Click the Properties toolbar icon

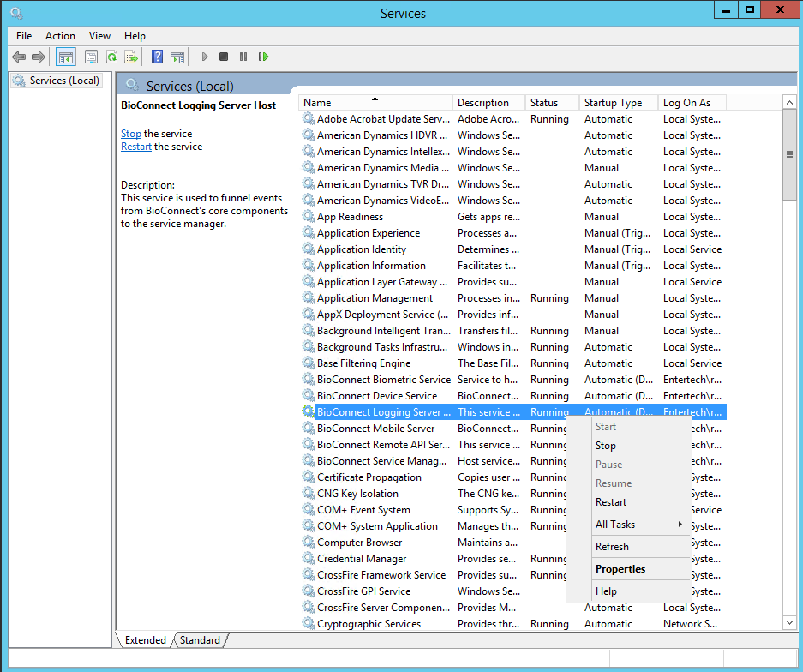coord(91,57)
